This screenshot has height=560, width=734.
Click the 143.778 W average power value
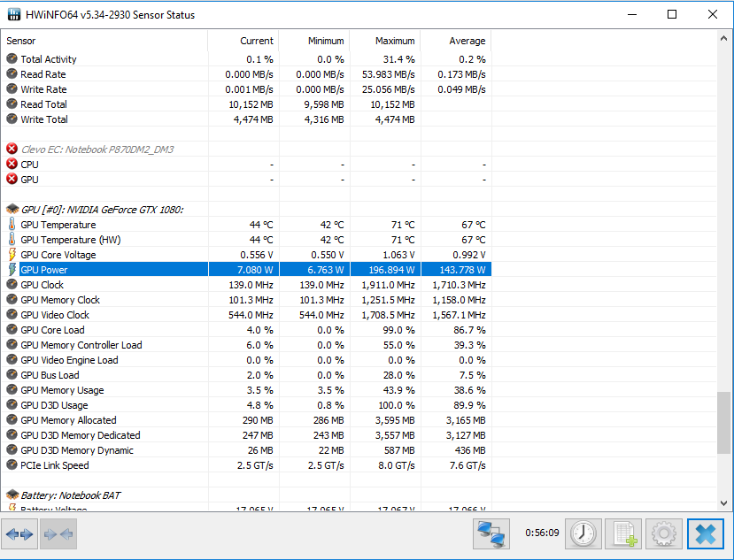click(462, 270)
